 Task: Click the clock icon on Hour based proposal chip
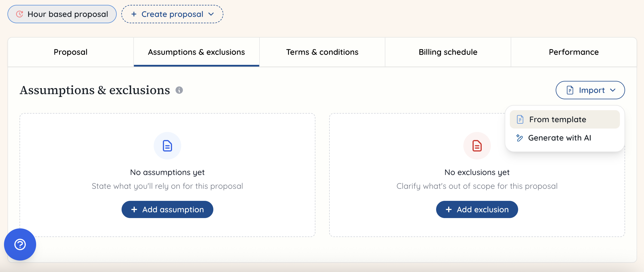pos(19,14)
